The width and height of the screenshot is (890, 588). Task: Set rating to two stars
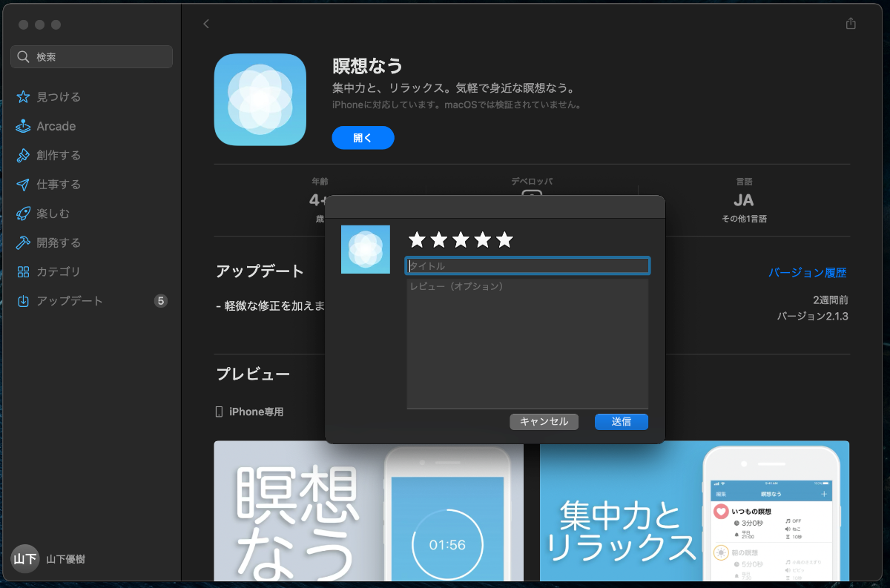pos(439,240)
